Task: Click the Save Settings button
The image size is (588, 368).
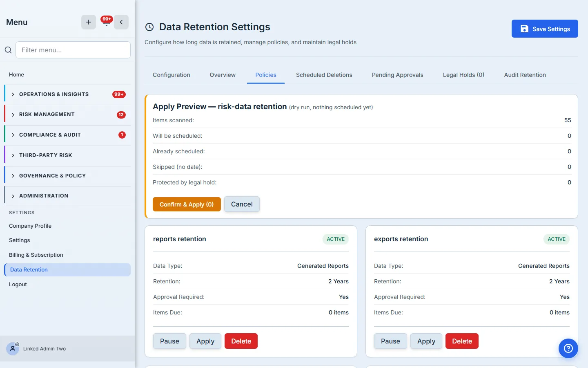Action: pos(545,29)
